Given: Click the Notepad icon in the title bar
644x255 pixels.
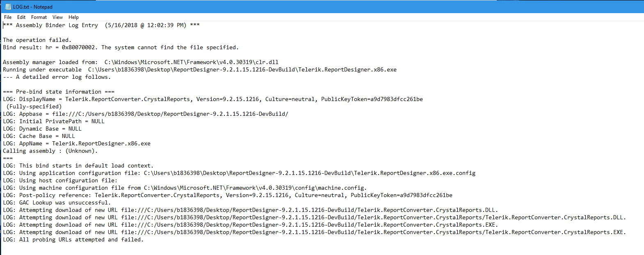Looking at the screenshot, I should tap(7, 7).
